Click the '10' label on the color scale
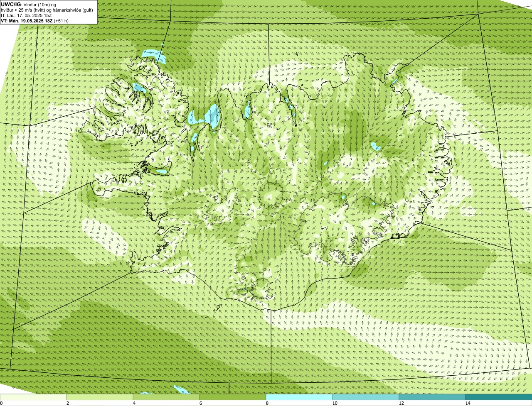The image size is (532, 406). pos(335,403)
